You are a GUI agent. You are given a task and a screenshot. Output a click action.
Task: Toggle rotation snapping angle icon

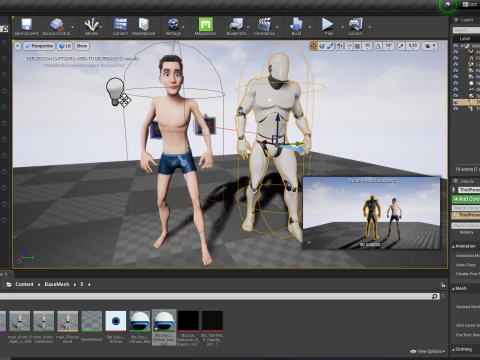(378, 46)
